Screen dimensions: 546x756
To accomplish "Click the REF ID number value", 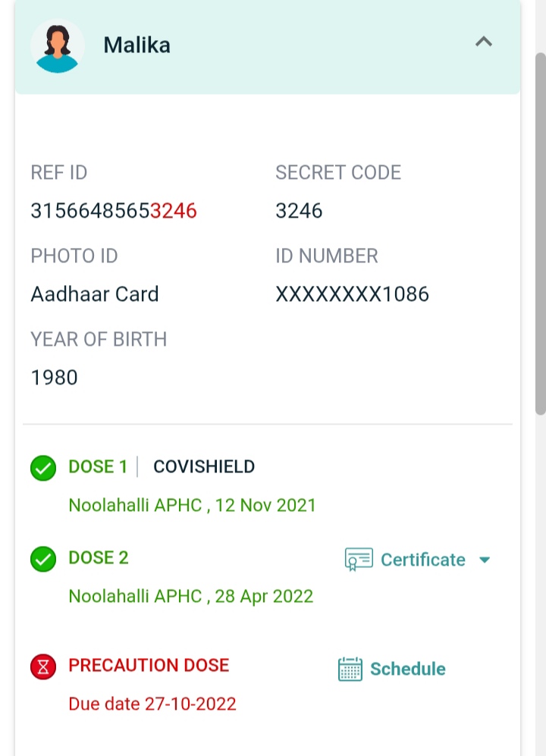I will pos(114,211).
